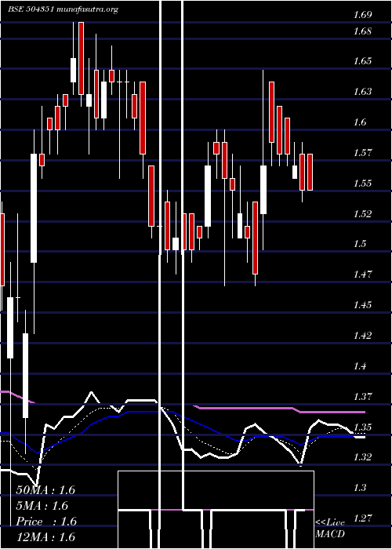
Task: Click the 1.35 price axis label
Action: pos(362,427)
